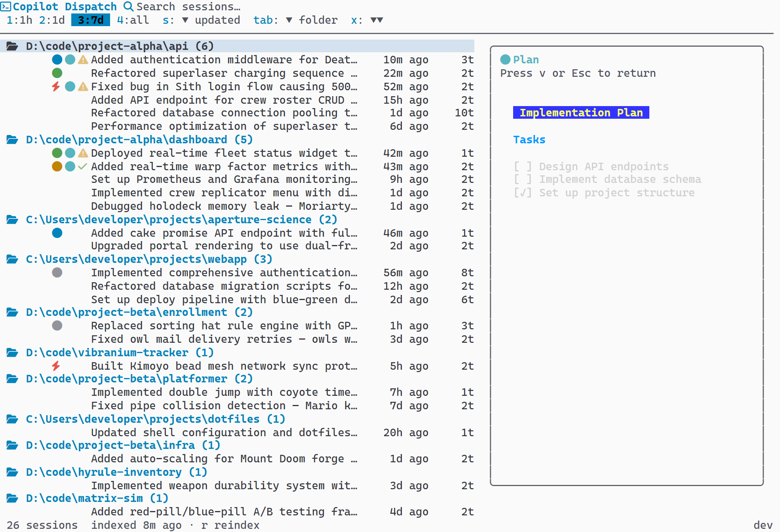Click folder icon for project-alpha\dashboard group
This screenshot has width=780, height=532.
click(12, 140)
